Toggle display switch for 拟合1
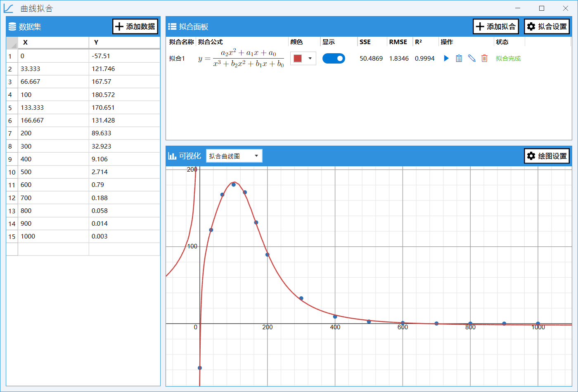 [334, 59]
